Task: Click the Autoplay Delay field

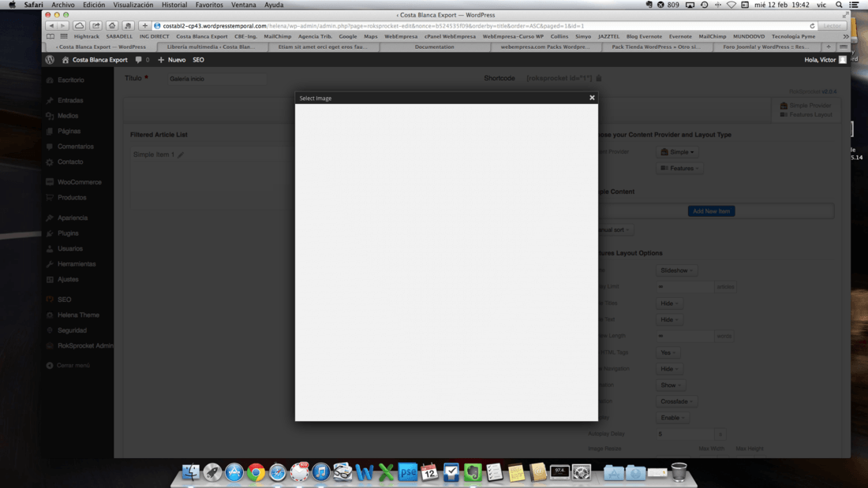Action: [685, 434]
